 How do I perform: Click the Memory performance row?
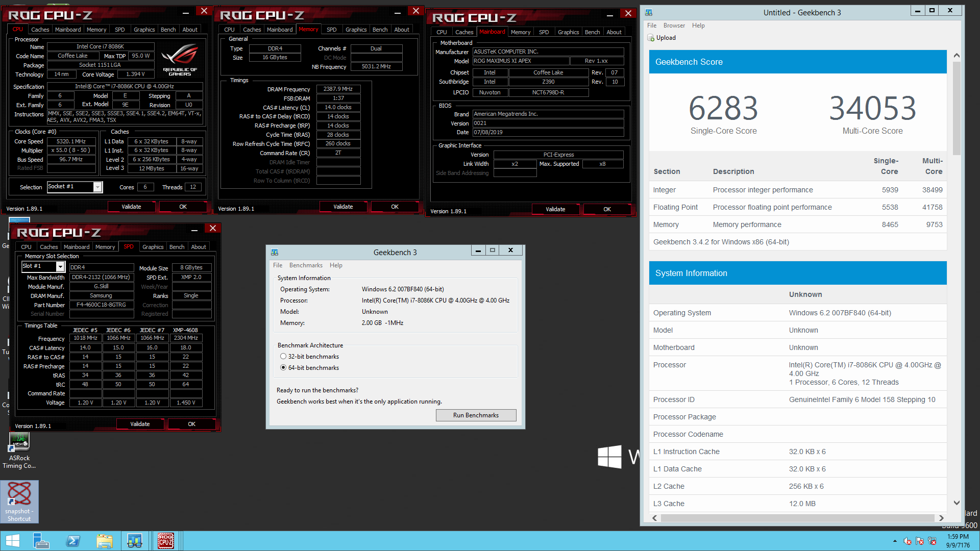pos(798,224)
